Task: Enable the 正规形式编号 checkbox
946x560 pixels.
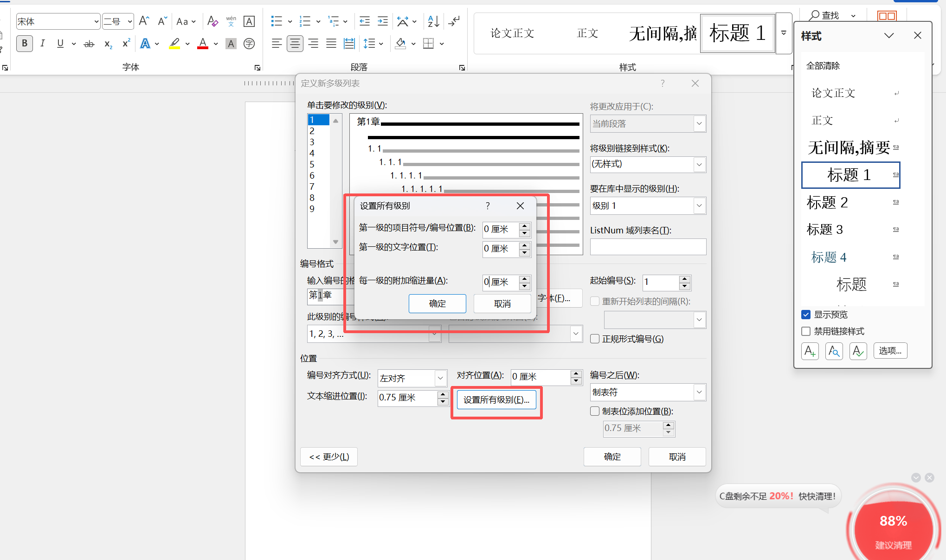Action: coord(595,339)
